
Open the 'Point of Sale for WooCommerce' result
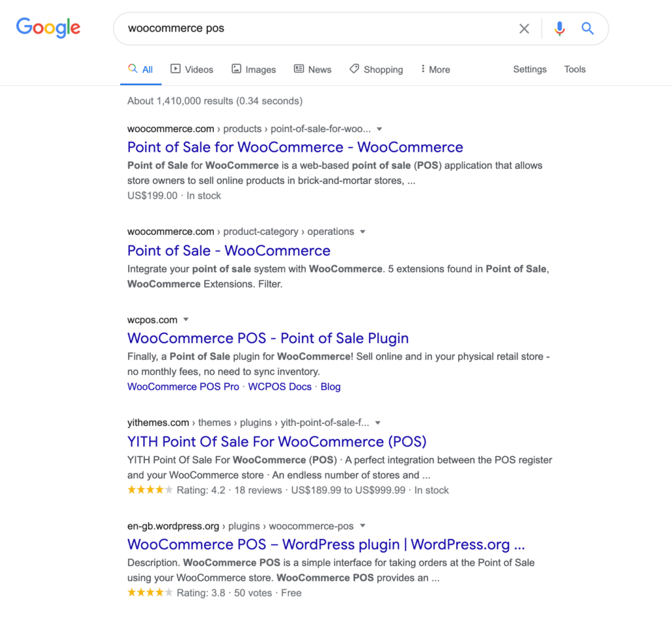pos(295,147)
